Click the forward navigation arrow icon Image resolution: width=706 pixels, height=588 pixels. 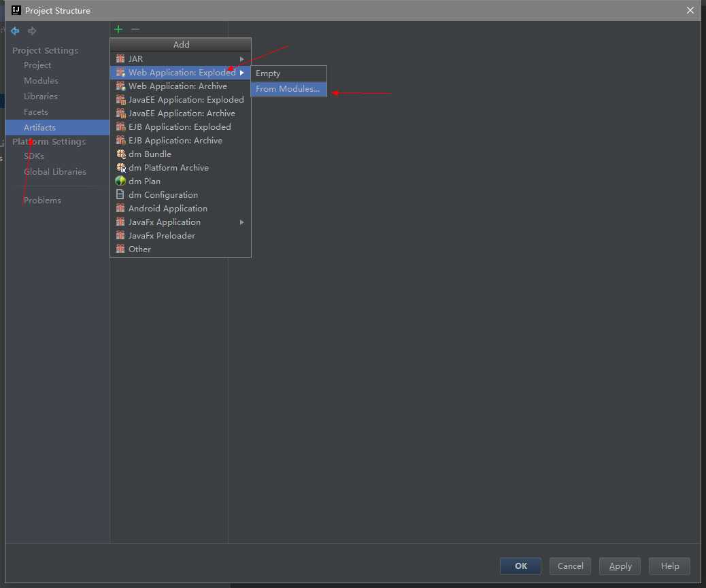tap(32, 31)
